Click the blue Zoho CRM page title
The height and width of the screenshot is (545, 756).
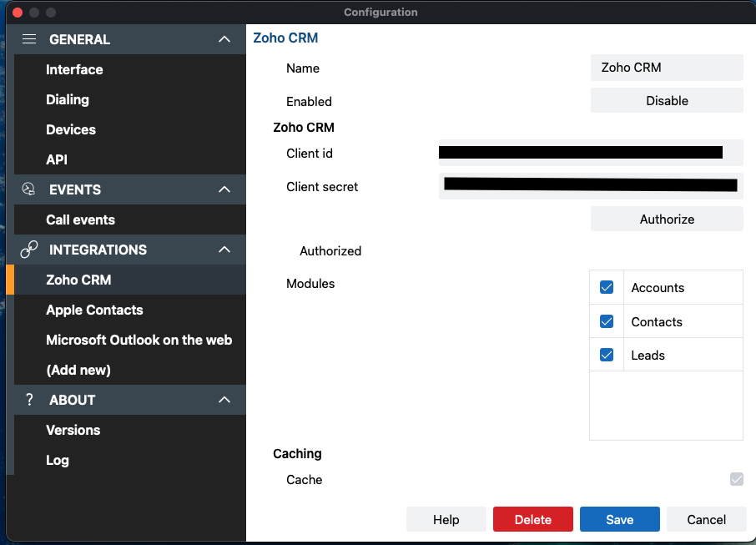(285, 38)
